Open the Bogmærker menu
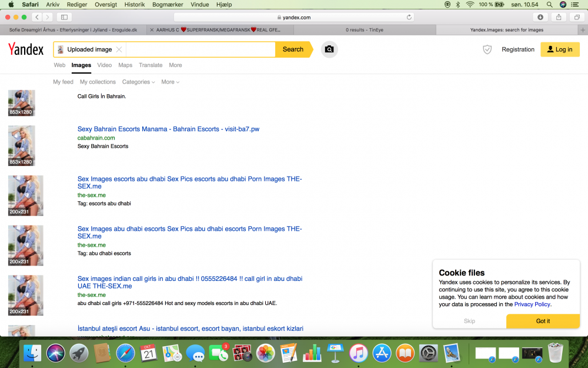The height and width of the screenshot is (368, 588). [x=168, y=5]
